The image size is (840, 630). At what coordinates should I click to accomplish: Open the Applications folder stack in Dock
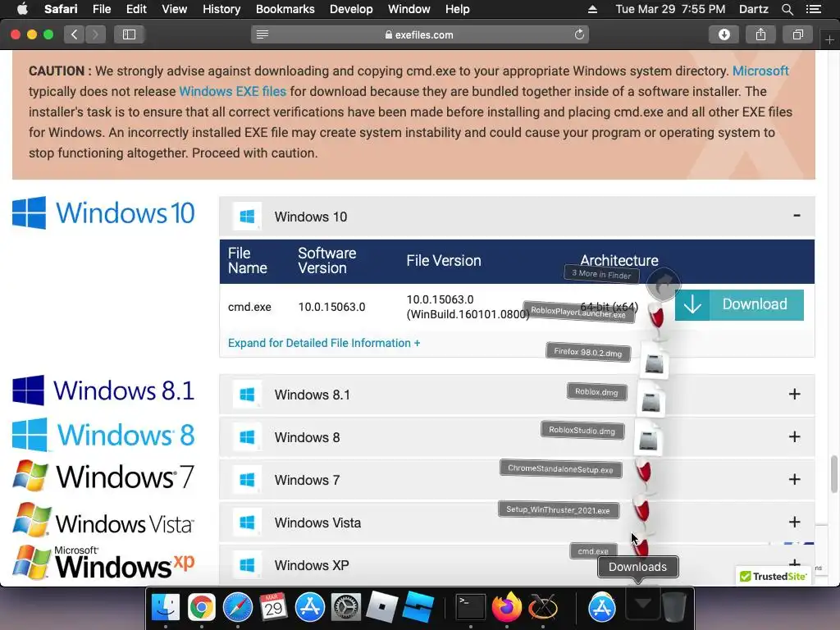click(x=602, y=608)
